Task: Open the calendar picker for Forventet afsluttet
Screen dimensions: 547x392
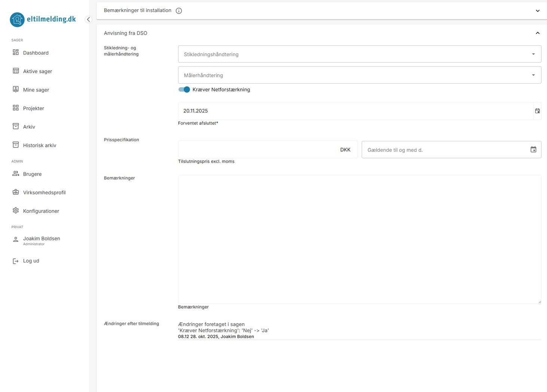Action: pyautogui.click(x=537, y=111)
